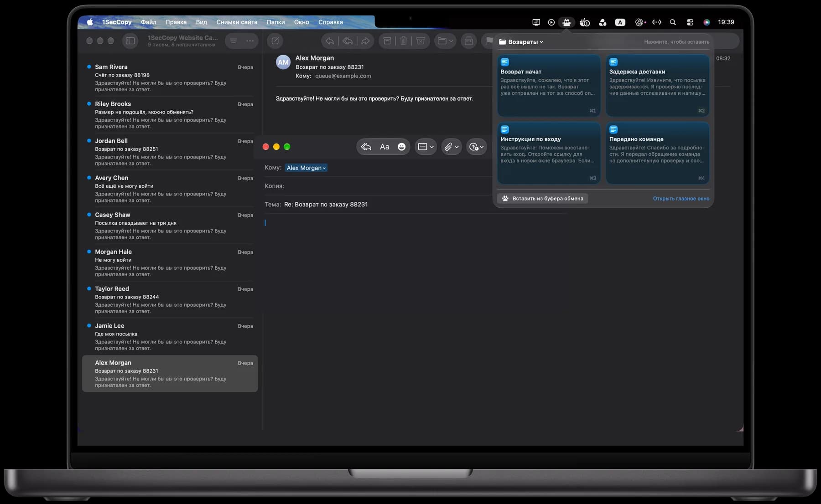Click the archive icon in Mail toolbar
This screenshot has width=821, height=504.
point(387,41)
